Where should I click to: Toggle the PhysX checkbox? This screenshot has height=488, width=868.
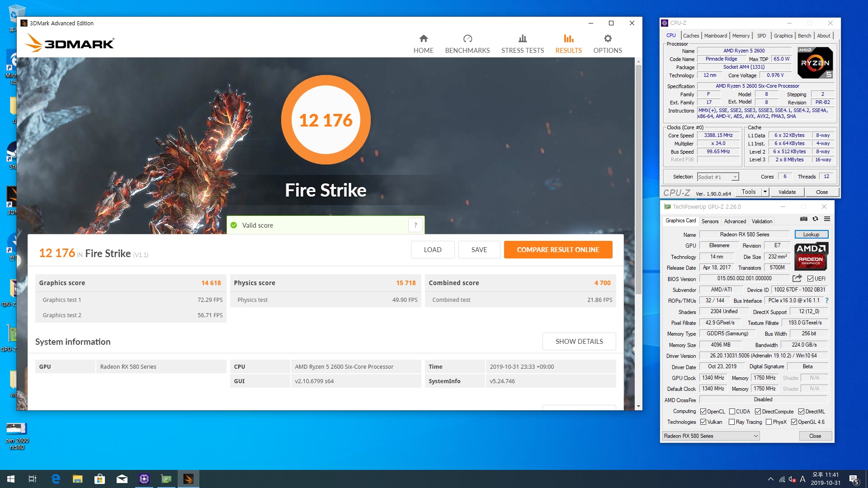point(769,422)
